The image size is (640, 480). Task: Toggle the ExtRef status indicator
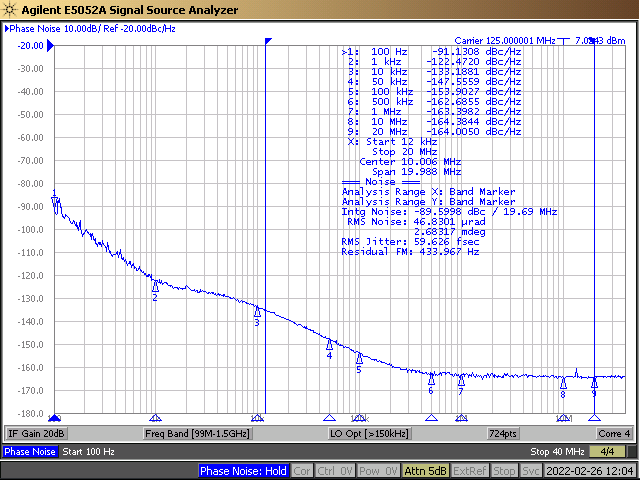469,471
